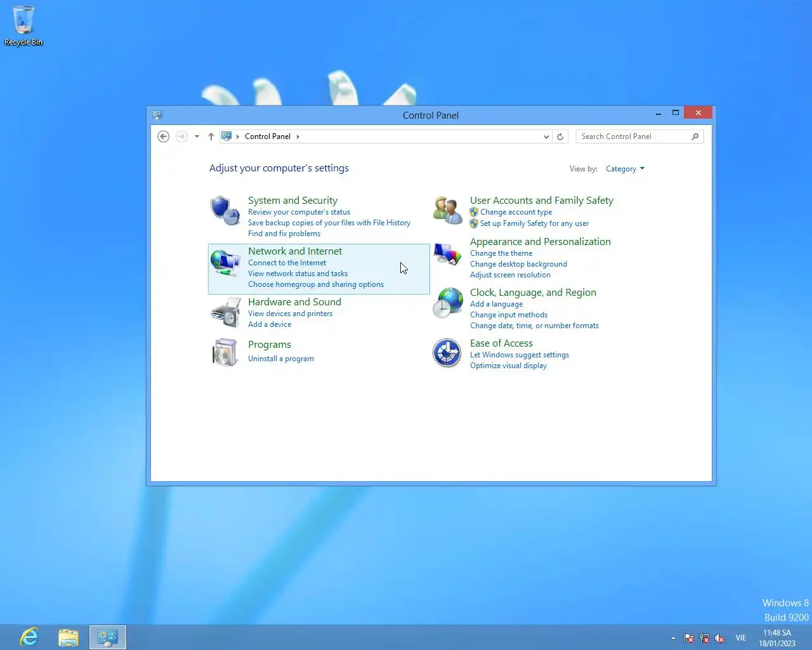Click the Hardware and Sound printer icon
Viewport: 812px width, 650px height.
click(x=225, y=313)
